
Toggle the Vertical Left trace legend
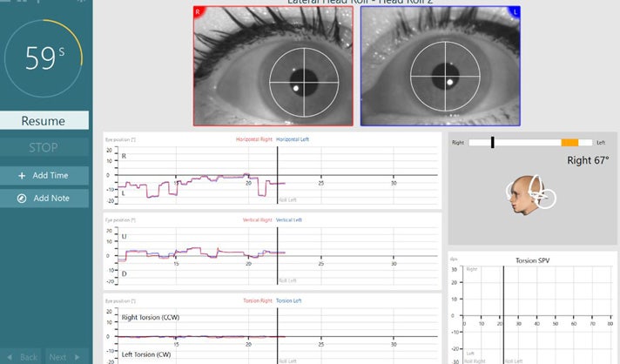288,220
